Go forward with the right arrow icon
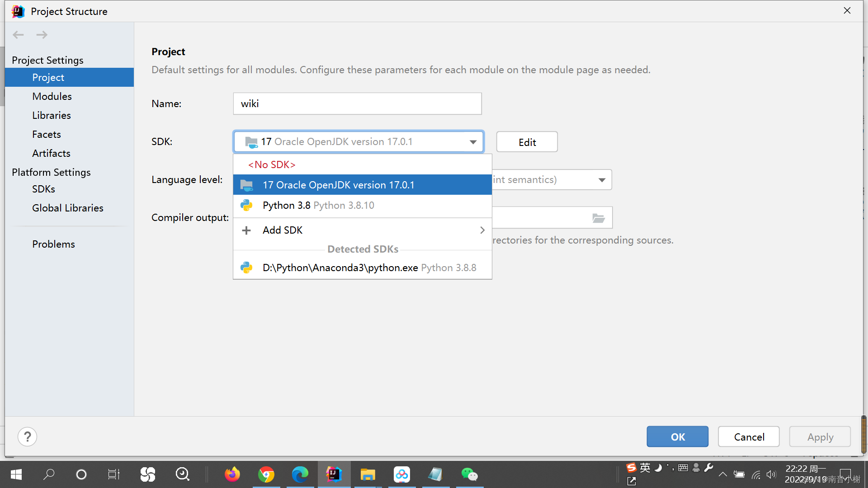 [x=42, y=35]
